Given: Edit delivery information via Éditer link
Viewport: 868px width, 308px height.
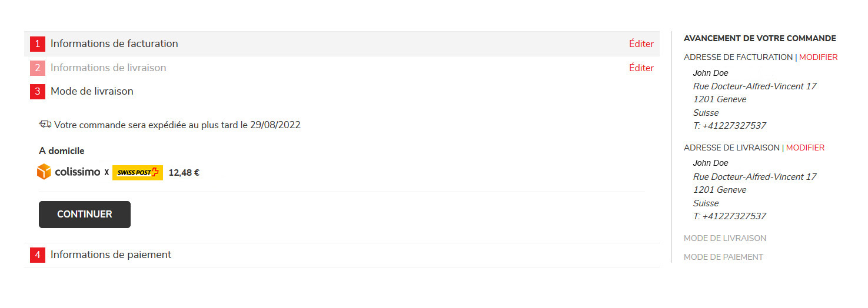Looking at the screenshot, I should (641, 68).
